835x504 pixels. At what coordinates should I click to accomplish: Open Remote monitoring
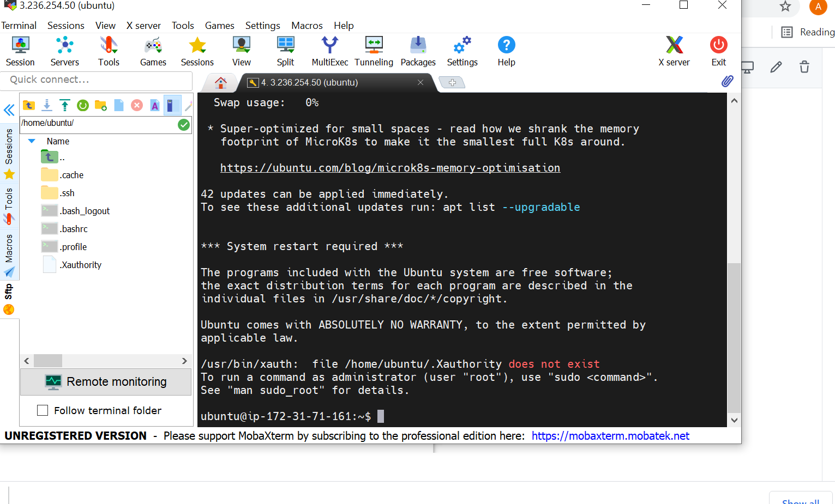pyautogui.click(x=105, y=381)
